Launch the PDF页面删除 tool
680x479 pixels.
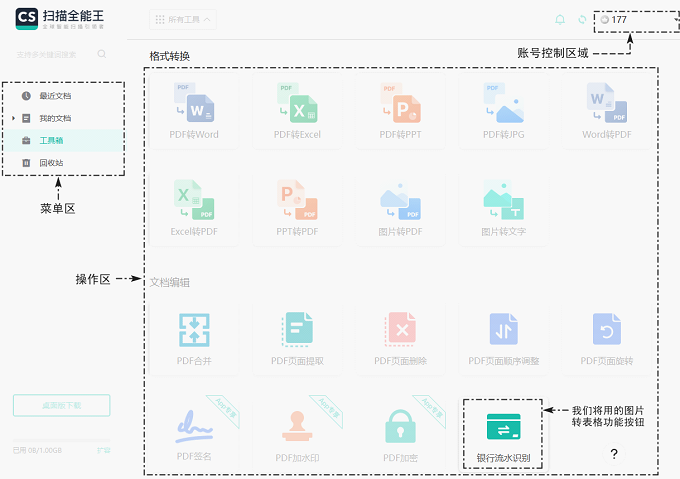pyautogui.click(x=400, y=338)
